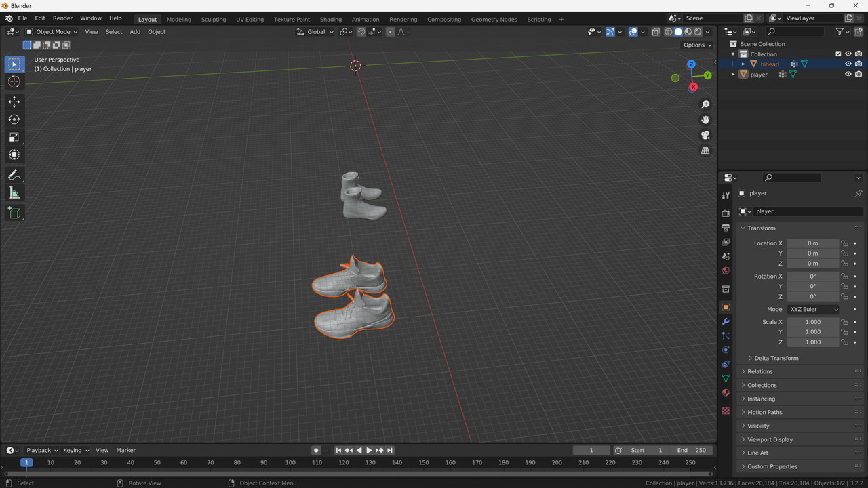Lock Location X transform
868x488 pixels.
point(844,243)
